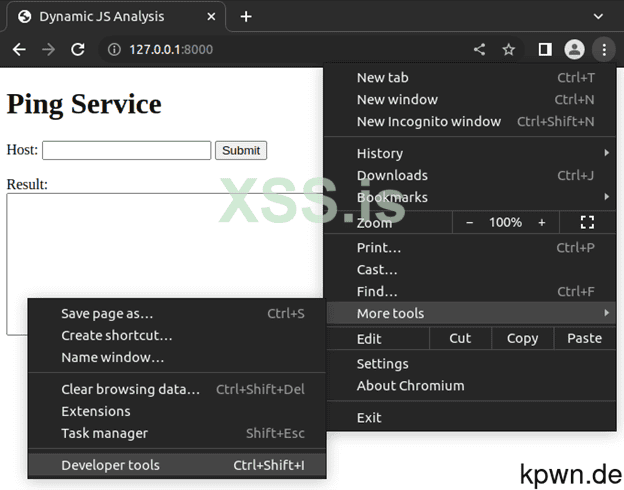624x490 pixels.
Task: Decrease zoom with minus button
Action: tap(470, 222)
